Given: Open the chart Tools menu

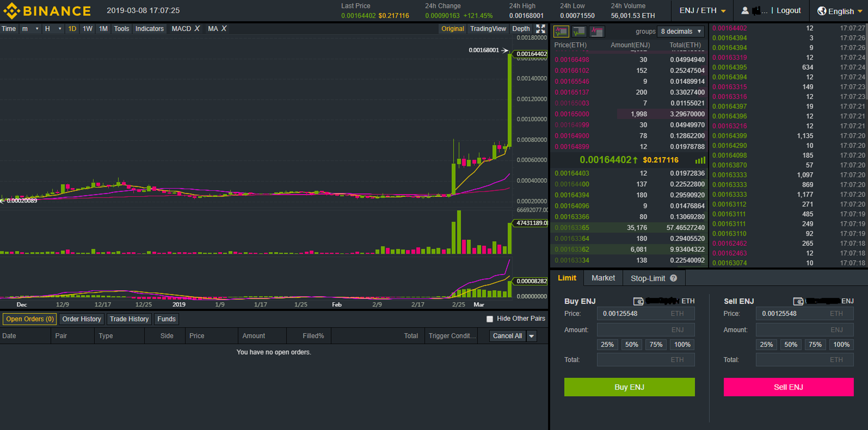Looking at the screenshot, I should pos(121,29).
